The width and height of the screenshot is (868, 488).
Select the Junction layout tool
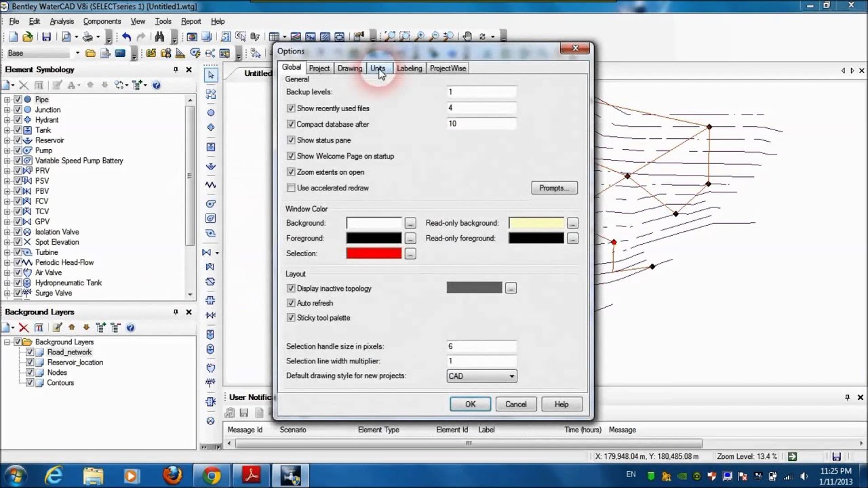point(211,113)
